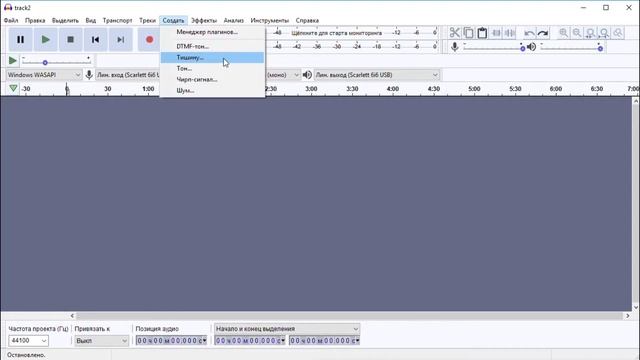The width and height of the screenshot is (640, 360).
Task: Choose 'Менеджер плагинов...' from the menu
Action: pyautogui.click(x=212, y=32)
